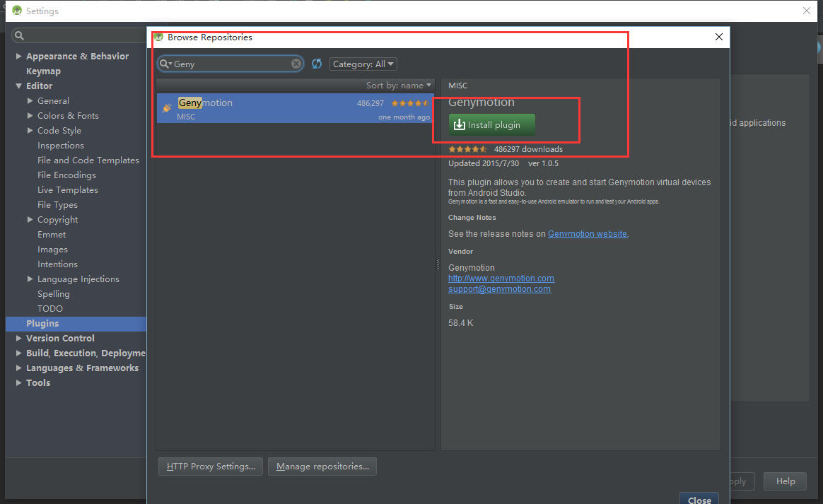The image size is (823, 504).
Task: Open File Encodings settings
Action: [x=66, y=175]
